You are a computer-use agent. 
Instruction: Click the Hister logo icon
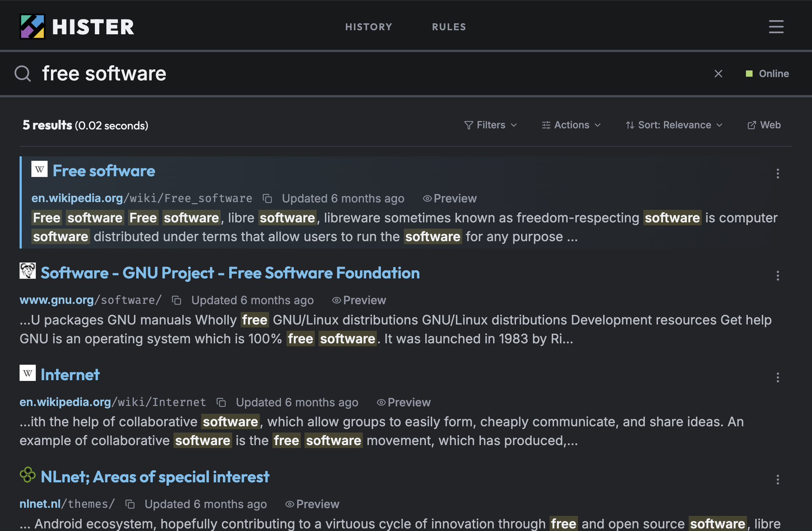[32, 27]
